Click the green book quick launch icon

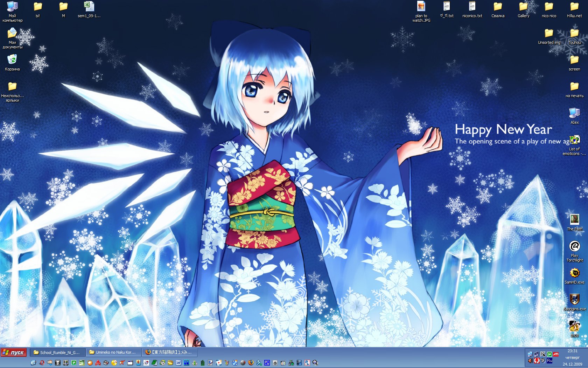click(x=154, y=363)
